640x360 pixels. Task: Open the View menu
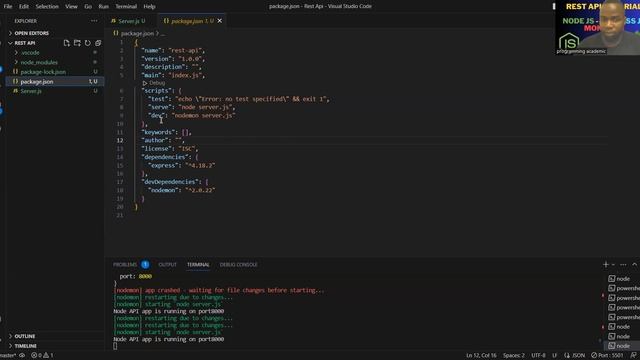click(71, 7)
